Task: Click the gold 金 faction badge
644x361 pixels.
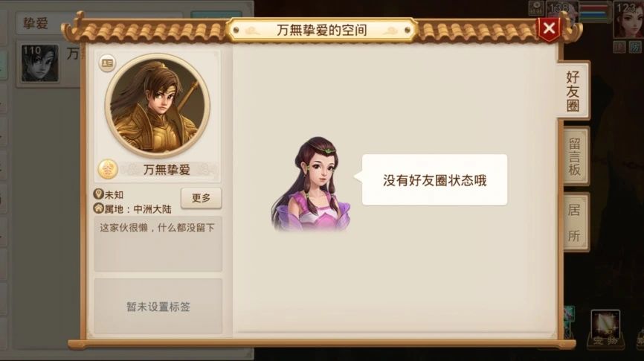Action: click(108, 169)
